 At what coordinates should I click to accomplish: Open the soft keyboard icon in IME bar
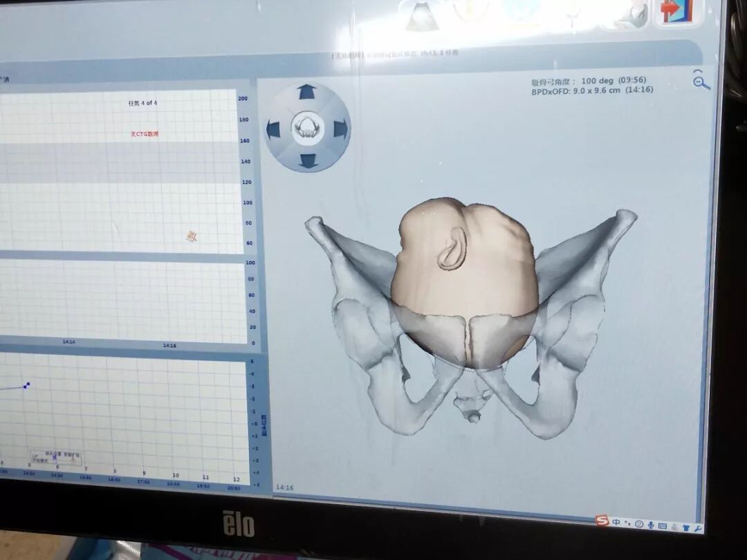tap(662, 525)
